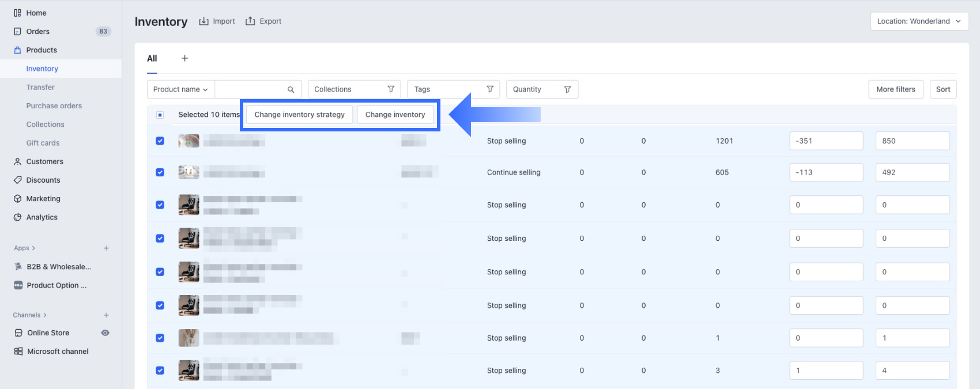
Task: Click the Import icon
Action: [x=203, y=21]
